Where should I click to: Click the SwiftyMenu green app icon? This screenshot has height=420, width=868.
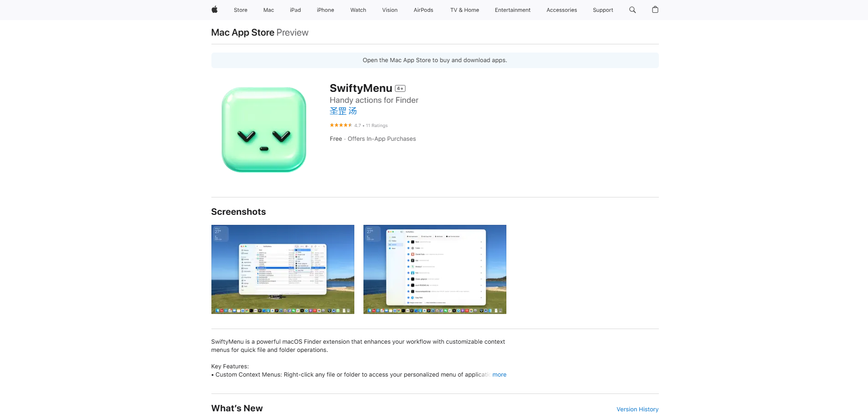point(263,128)
